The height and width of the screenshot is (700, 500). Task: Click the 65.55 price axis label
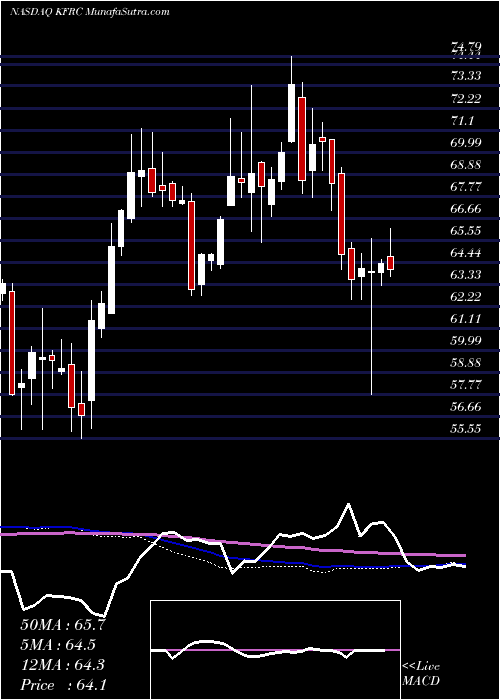tap(466, 231)
